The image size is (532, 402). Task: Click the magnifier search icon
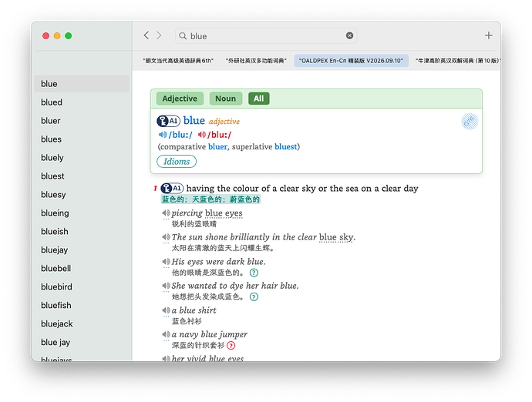[183, 35]
